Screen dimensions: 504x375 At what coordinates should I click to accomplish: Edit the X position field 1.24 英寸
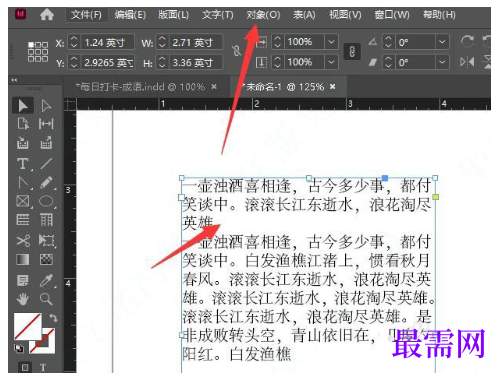(x=107, y=42)
